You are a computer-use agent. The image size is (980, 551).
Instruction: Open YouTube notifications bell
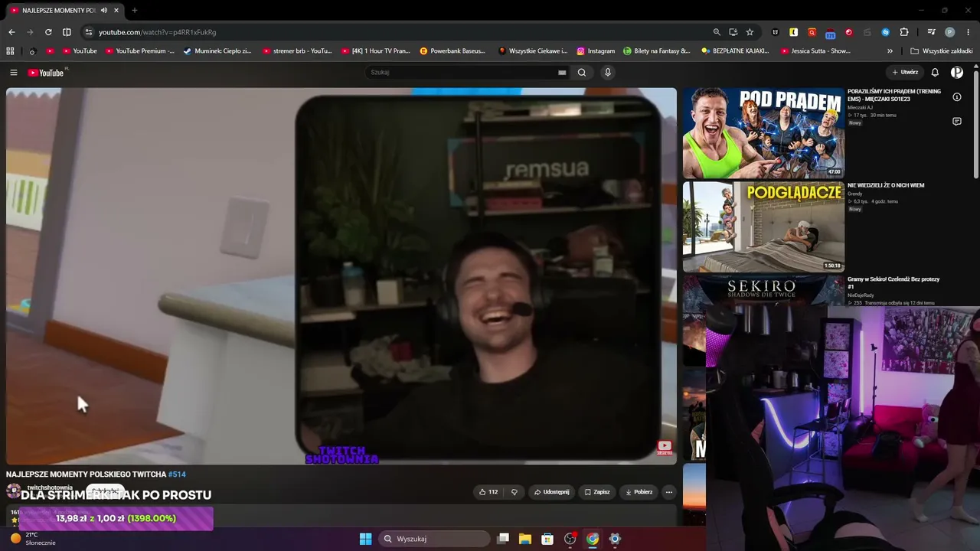(x=935, y=73)
